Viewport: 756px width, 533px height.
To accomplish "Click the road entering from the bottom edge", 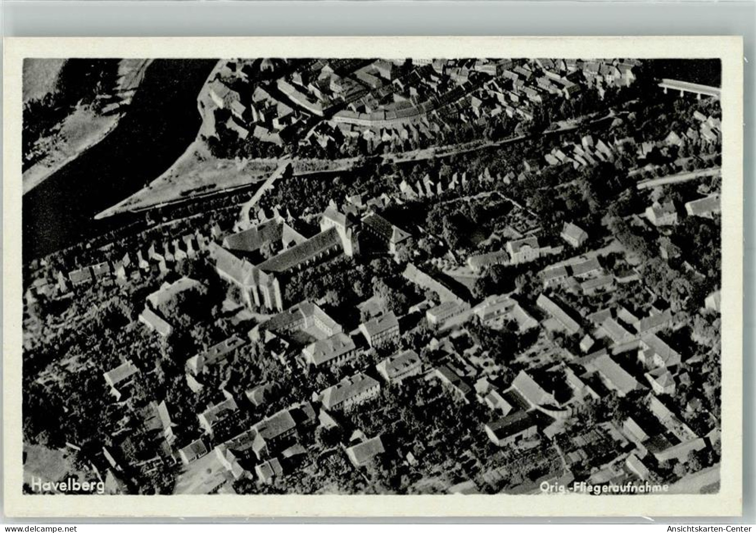I will (x=203, y=476).
